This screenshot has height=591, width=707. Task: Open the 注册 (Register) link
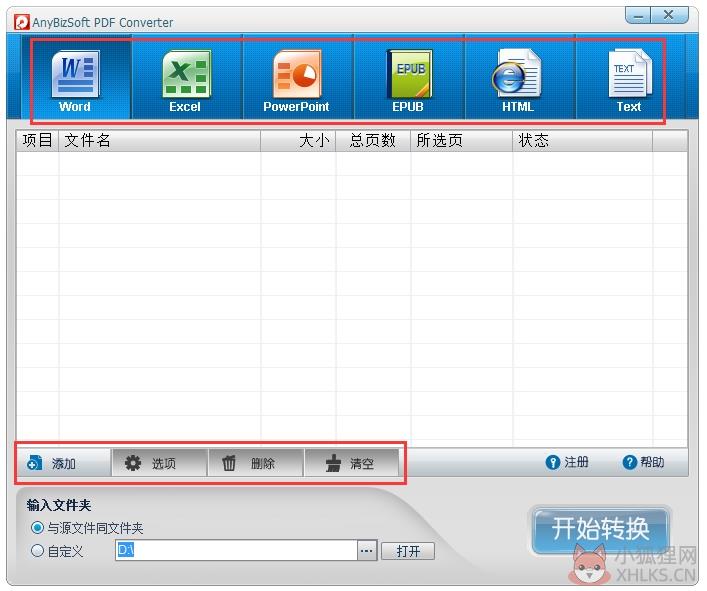(567, 463)
